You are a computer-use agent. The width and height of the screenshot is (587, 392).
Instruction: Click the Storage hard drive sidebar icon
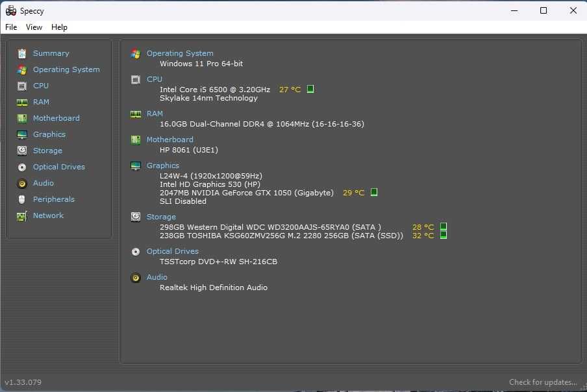pos(22,151)
